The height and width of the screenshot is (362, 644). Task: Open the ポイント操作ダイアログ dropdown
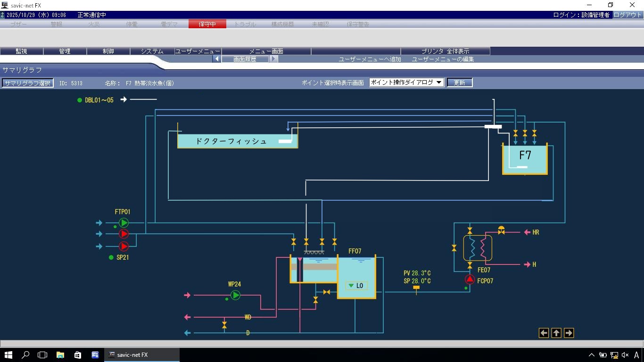coord(406,82)
